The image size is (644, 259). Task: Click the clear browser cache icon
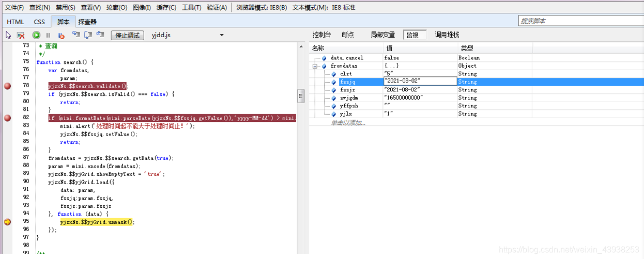click(x=21, y=35)
